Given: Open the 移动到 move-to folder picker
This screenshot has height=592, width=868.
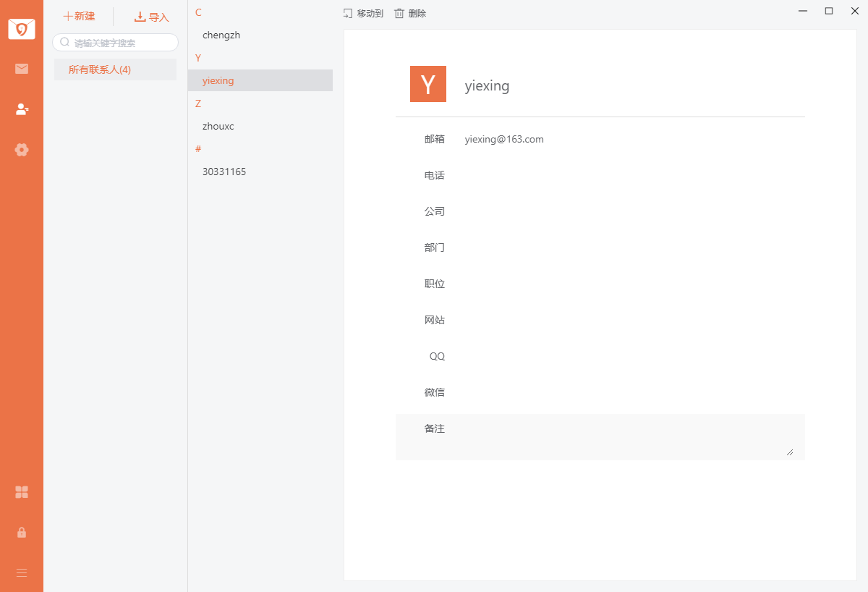Looking at the screenshot, I should click(363, 12).
